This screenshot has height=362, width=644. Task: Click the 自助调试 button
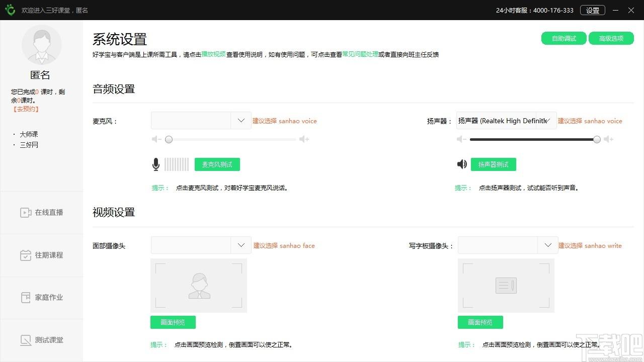coord(564,39)
